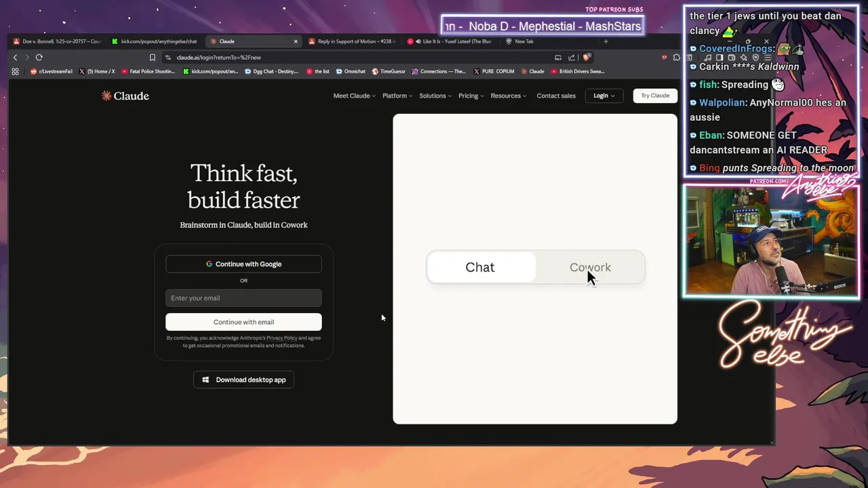Image resolution: width=868 pixels, height=488 pixels.
Task: Click the CoveredInFrogs username in stream chat
Action: [736, 49]
